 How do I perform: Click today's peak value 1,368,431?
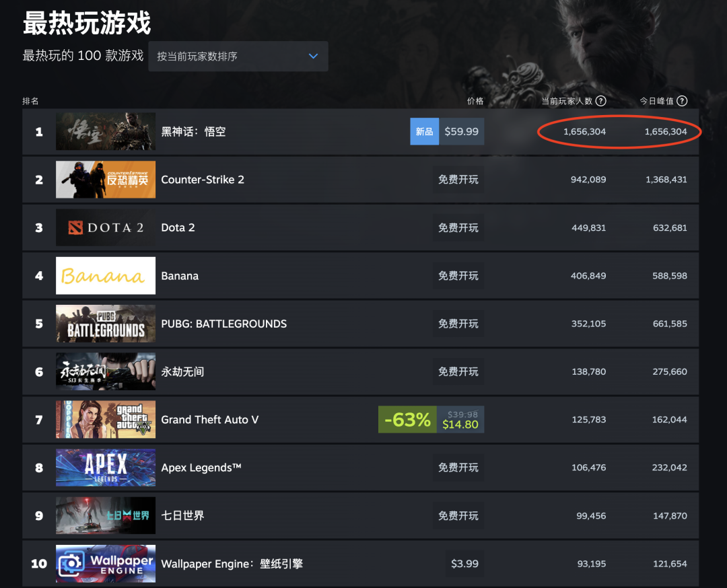(x=666, y=180)
